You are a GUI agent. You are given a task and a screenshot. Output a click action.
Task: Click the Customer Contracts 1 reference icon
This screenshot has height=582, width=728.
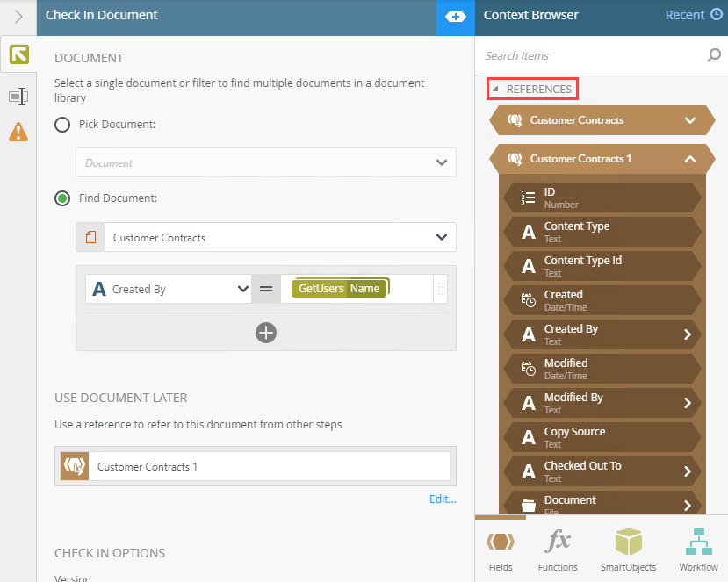click(x=515, y=159)
